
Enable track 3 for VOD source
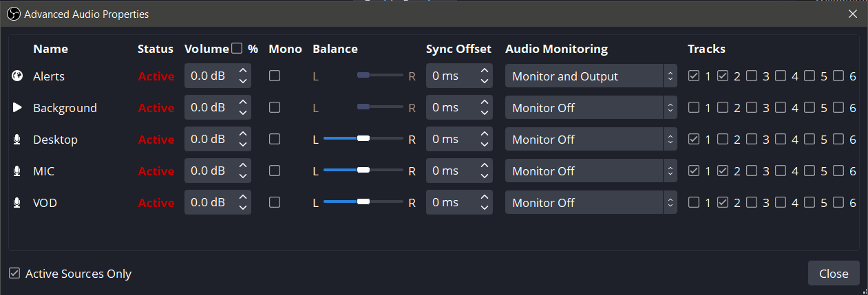click(x=752, y=203)
